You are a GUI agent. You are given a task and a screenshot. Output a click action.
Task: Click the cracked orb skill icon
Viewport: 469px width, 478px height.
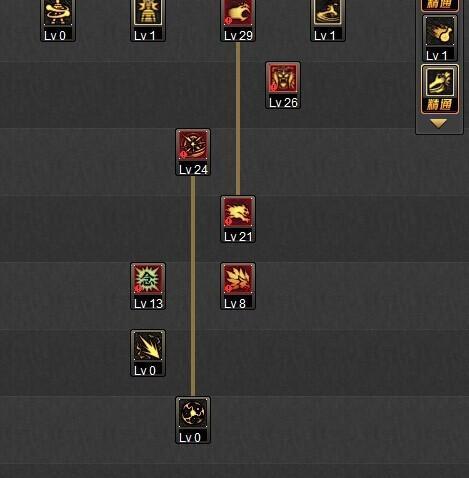pos(193,413)
